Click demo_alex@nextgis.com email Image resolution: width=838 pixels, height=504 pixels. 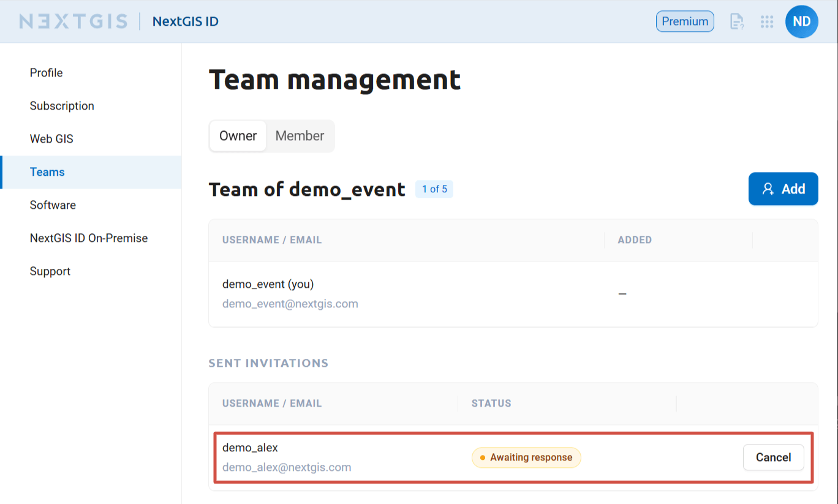tap(287, 467)
